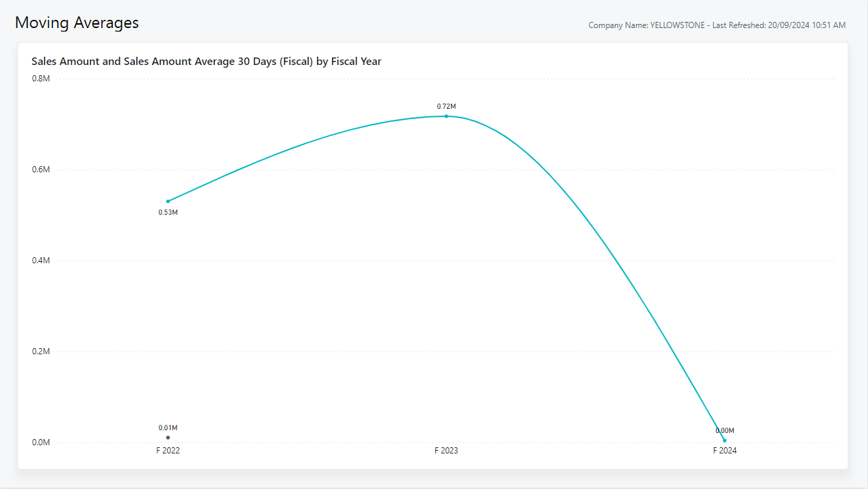
Task: Click the 0.8M y-axis label
Action: tap(41, 79)
